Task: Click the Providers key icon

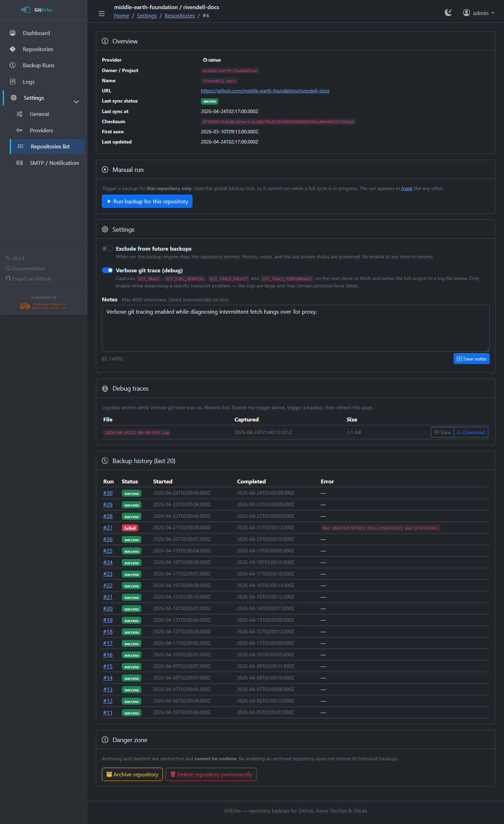Action: tap(20, 130)
